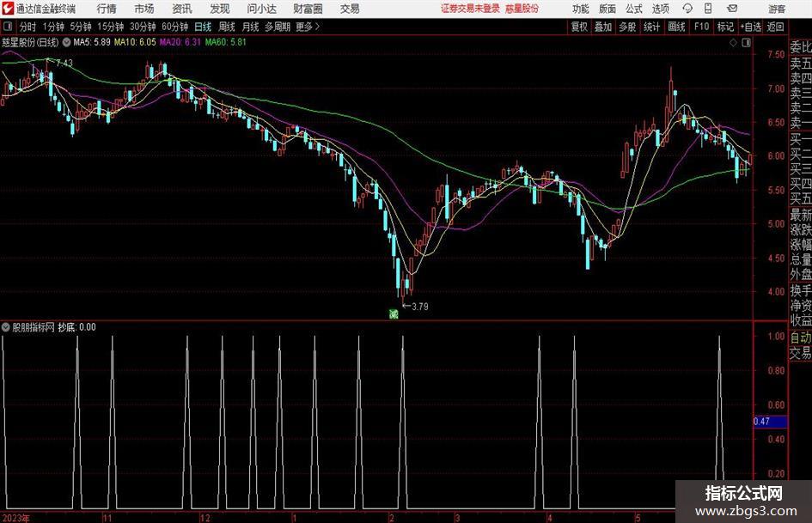Toggle the left panel icon beside 分时
Viewport: 812px width, 523px height.
point(8,27)
